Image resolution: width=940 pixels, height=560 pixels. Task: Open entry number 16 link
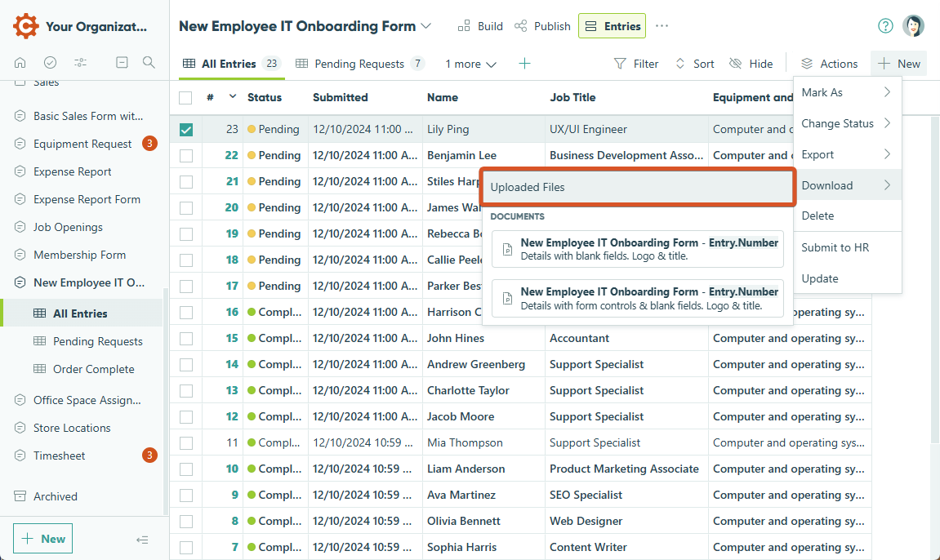[x=232, y=312]
